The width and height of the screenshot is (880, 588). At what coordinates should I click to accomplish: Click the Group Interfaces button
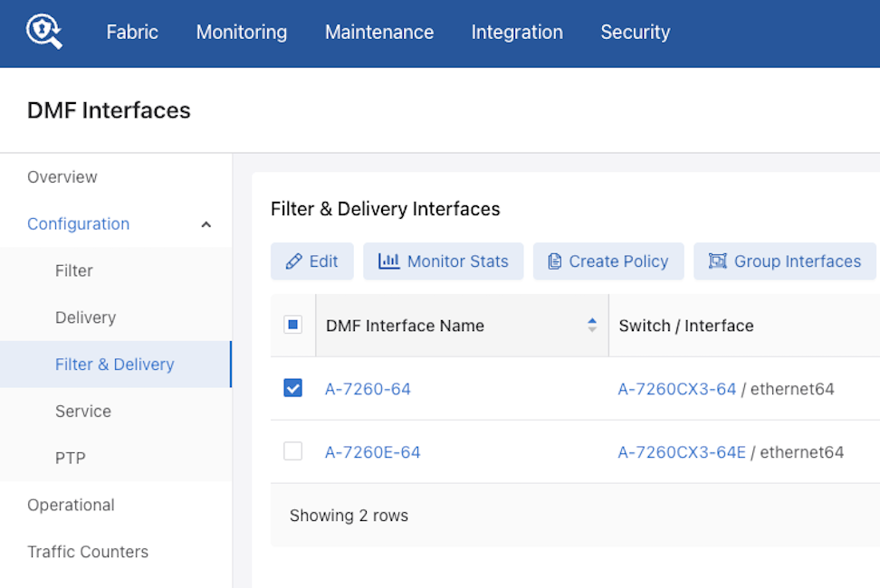pyautogui.click(x=784, y=261)
